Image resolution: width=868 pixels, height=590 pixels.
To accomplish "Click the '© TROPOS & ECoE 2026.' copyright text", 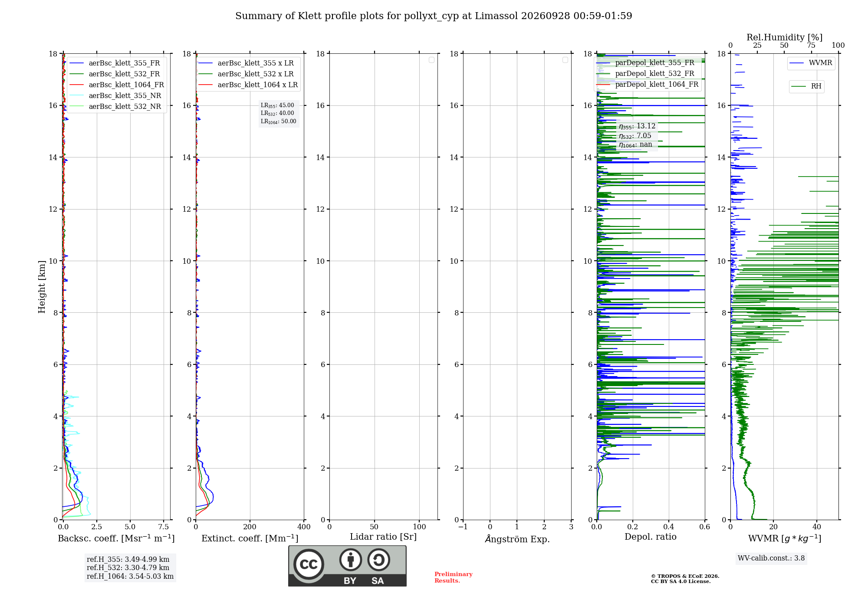I will 685,576.
